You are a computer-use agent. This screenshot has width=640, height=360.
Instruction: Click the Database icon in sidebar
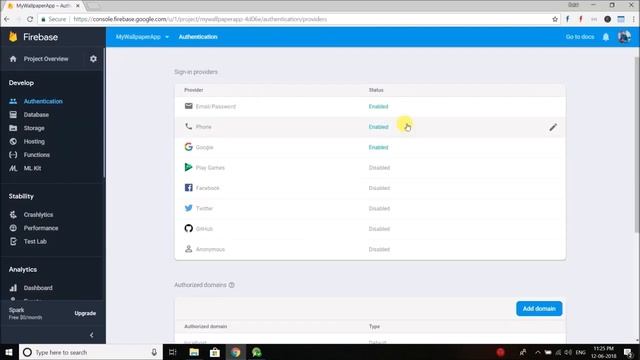click(13, 115)
